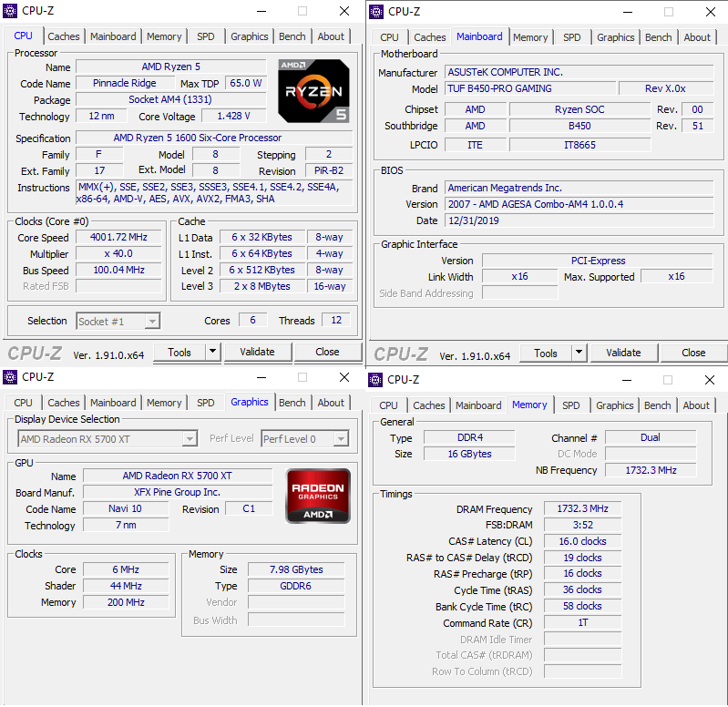The width and height of the screenshot is (728, 707).
Task: Open the Memory tab in the Mainboard window
Action: [530, 37]
